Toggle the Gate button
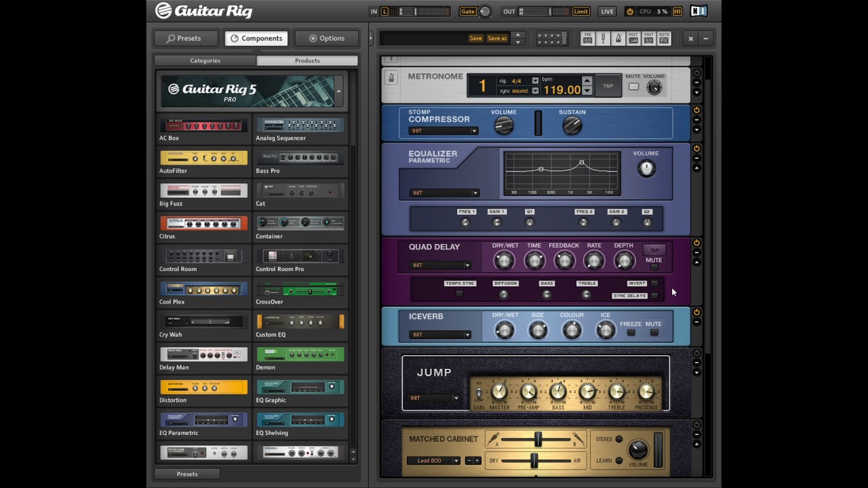Image resolution: width=868 pixels, height=488 pixels. coord(468,12)
